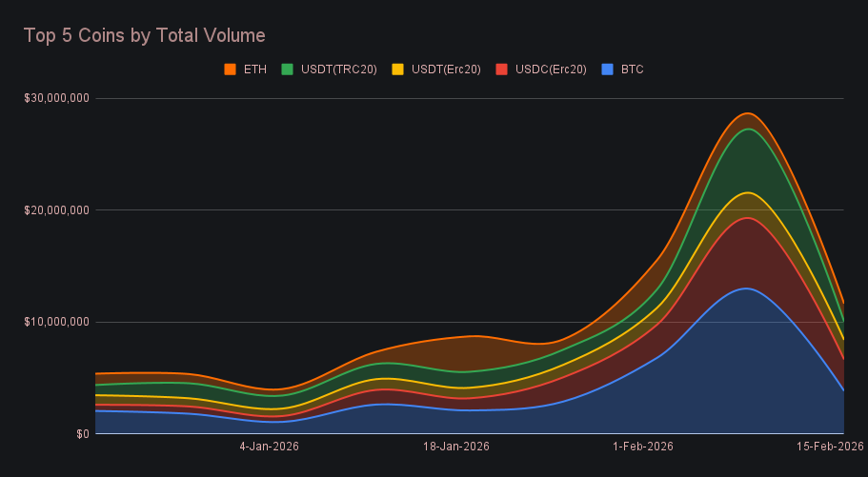Select the yellow USDT(Erc20) legend swatch
The image size is (868, 477).
398,70
